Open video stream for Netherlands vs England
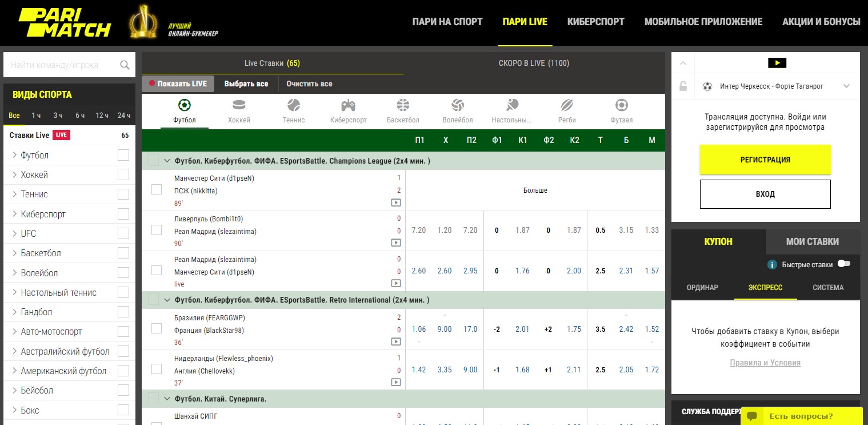868x425 pixels. pyautogui.click(x=395, y=382)
